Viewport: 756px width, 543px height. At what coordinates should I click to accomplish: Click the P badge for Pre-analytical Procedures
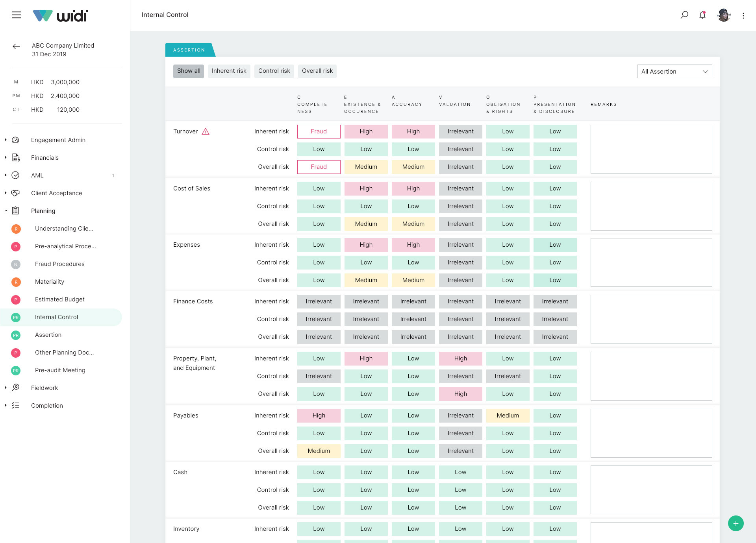tap(16, 246)
